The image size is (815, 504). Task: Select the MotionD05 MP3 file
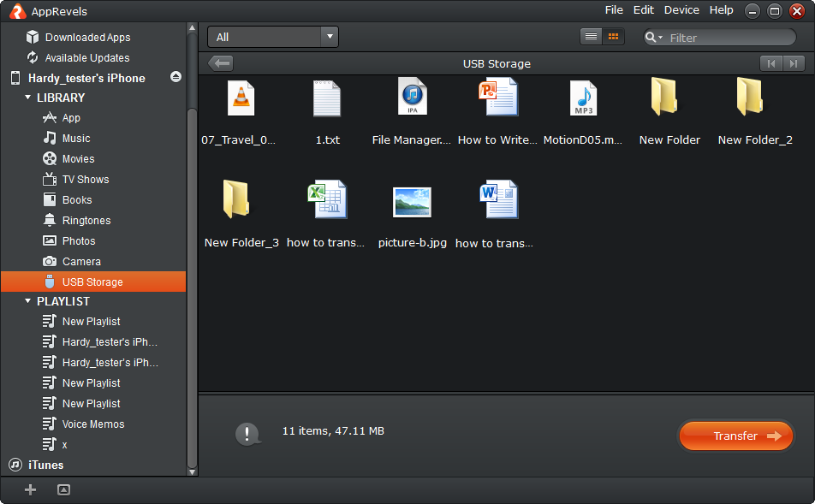coord(583,99)
